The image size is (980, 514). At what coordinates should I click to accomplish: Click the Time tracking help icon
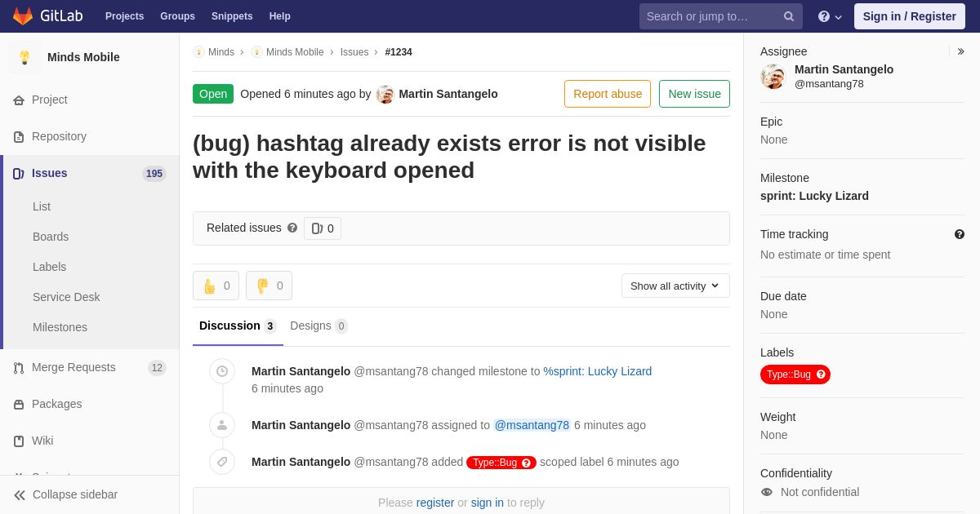coord(960,234)
